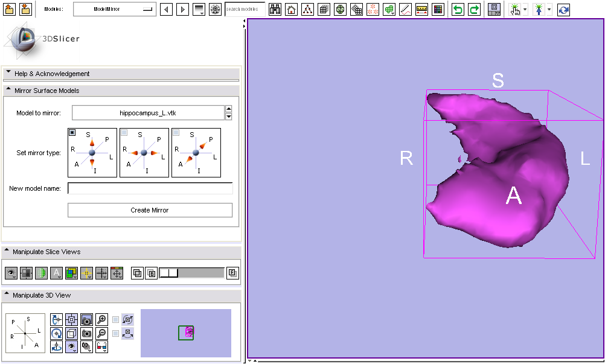Expand the Help & Acknowledgement section
This screenshot has width=605, height=364.
(8, 73)
